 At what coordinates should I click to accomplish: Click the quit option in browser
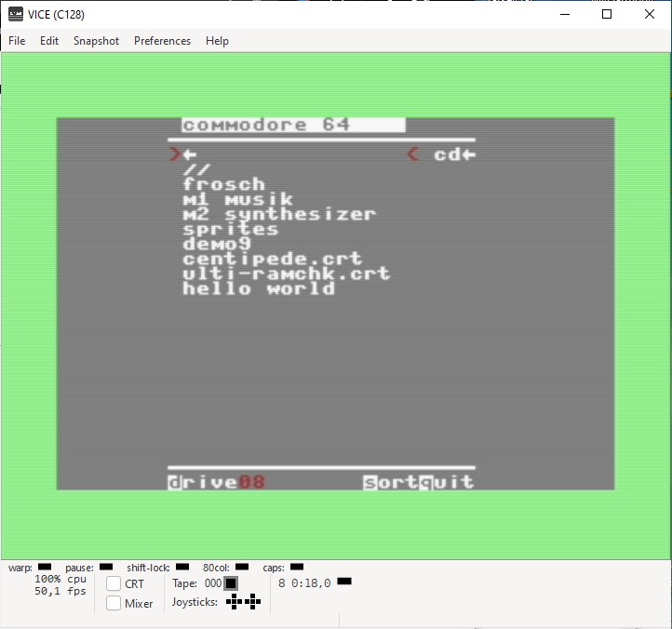[447, 483]
